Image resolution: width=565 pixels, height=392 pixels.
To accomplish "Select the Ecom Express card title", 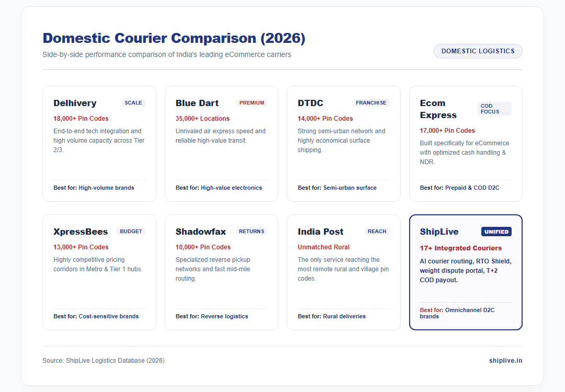I will (438, 109).
